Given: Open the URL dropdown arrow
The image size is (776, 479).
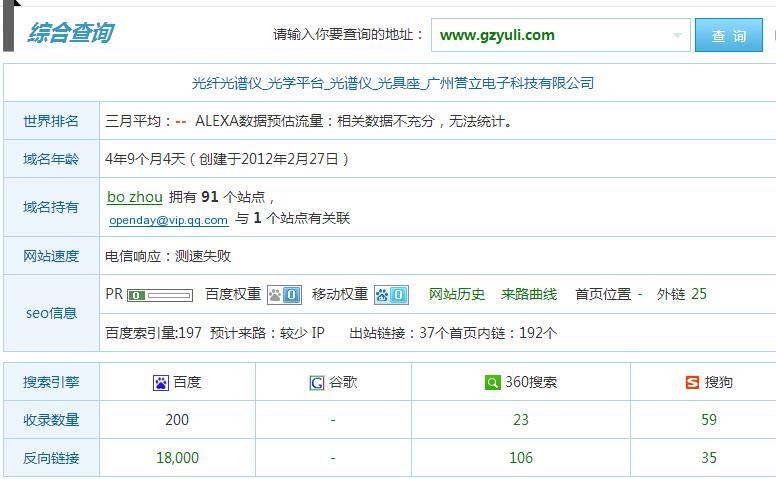Looking at the screenshot, I should pyautogui.click(x=678, y=36).
